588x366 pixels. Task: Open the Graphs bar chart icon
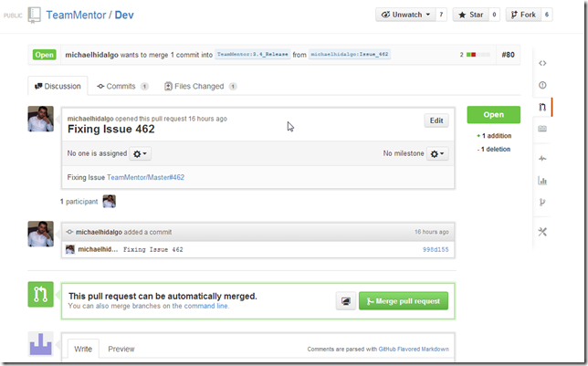pyautogui.click(x=542, y=180)
